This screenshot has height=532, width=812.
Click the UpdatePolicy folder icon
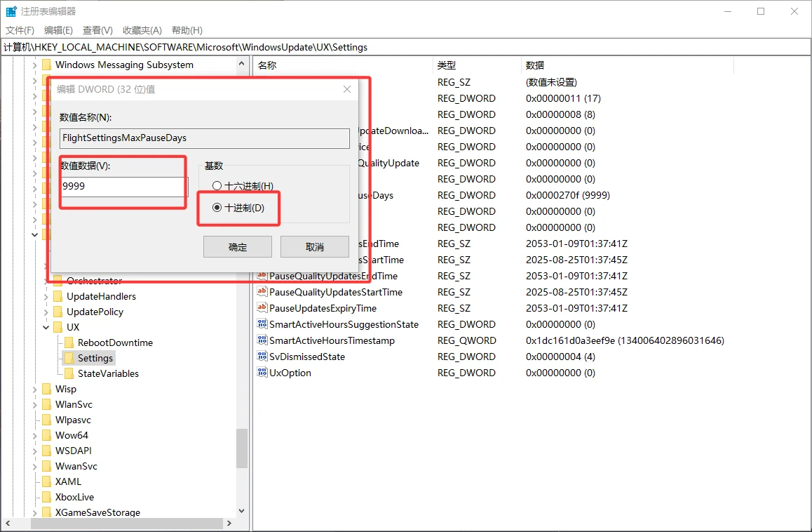[x=58, y=312]
